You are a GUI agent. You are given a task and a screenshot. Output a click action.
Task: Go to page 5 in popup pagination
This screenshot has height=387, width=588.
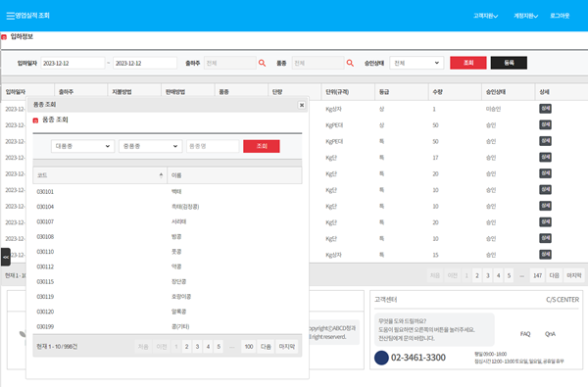click(219, 347)
